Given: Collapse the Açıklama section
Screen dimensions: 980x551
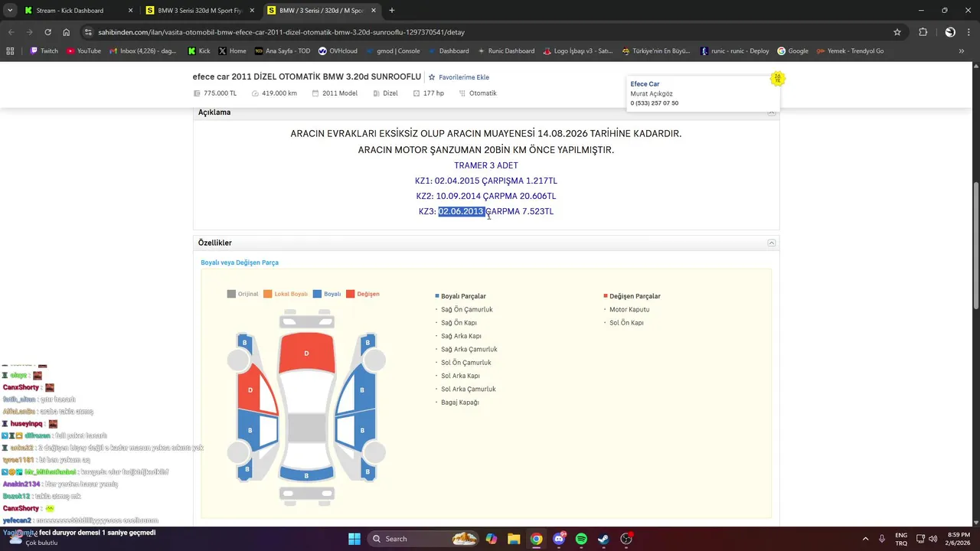Looking at the screenshot, I should coord(772,112).
